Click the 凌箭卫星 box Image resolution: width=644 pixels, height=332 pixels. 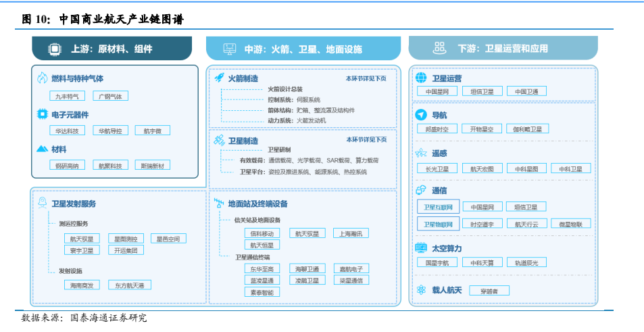[x=307, y=280]
